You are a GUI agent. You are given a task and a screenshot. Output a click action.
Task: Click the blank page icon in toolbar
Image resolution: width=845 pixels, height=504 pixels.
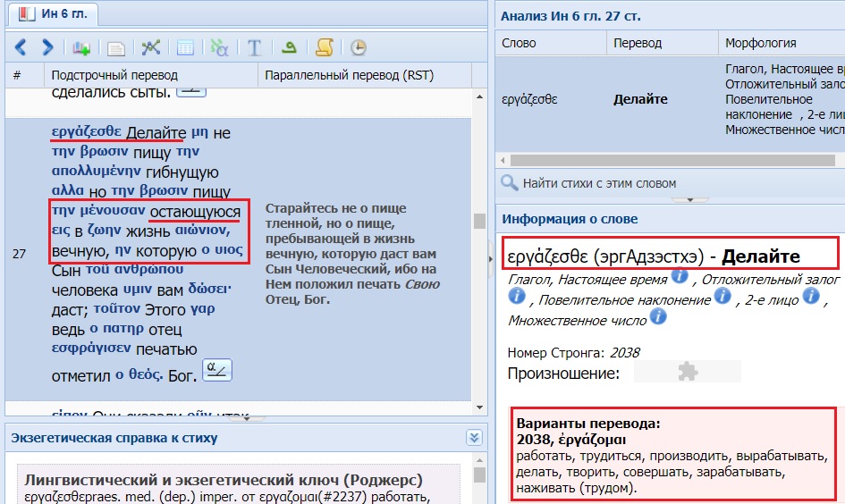[115, 47]
